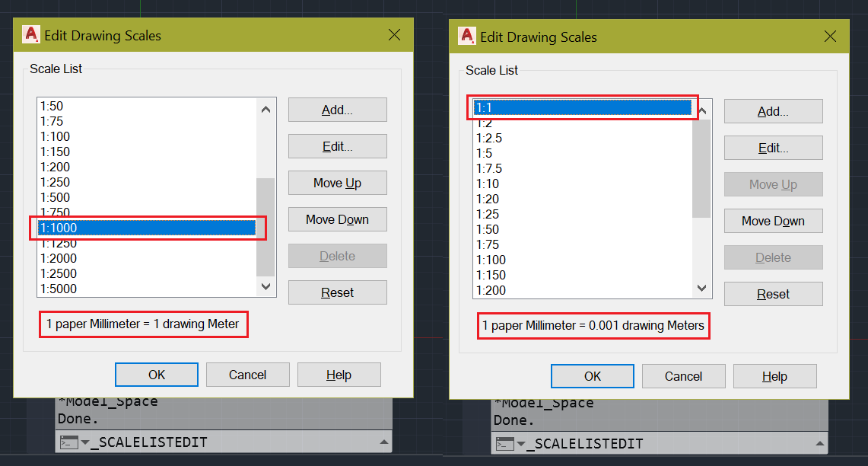This screenshot has height=466, width=868.
Task: Click Move Up in the left dialog
Action: tap(337, 183)
